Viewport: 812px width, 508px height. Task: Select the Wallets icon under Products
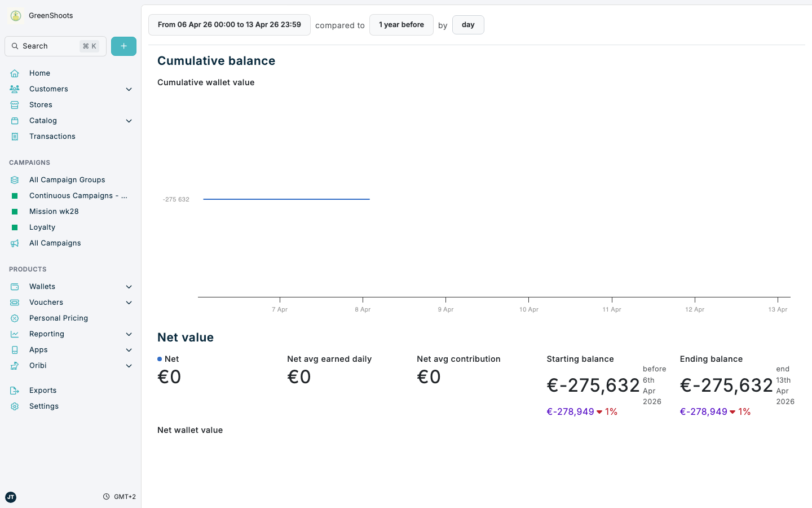[14, 286]
